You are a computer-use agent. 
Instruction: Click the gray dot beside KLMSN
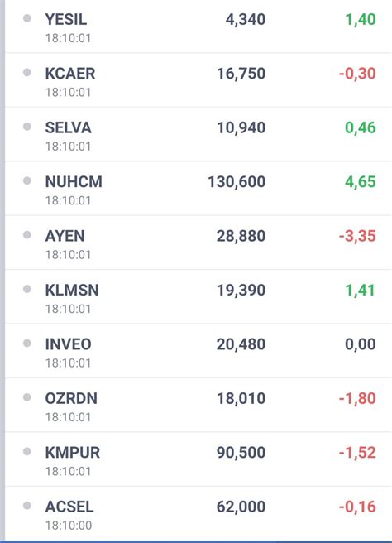point(27,289)
